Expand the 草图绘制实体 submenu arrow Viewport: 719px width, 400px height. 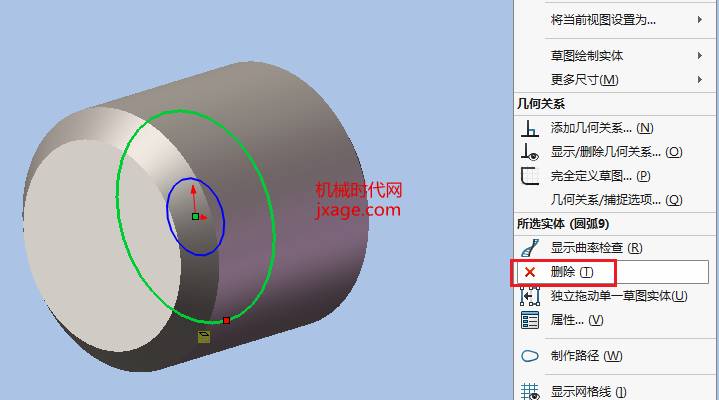699,56
